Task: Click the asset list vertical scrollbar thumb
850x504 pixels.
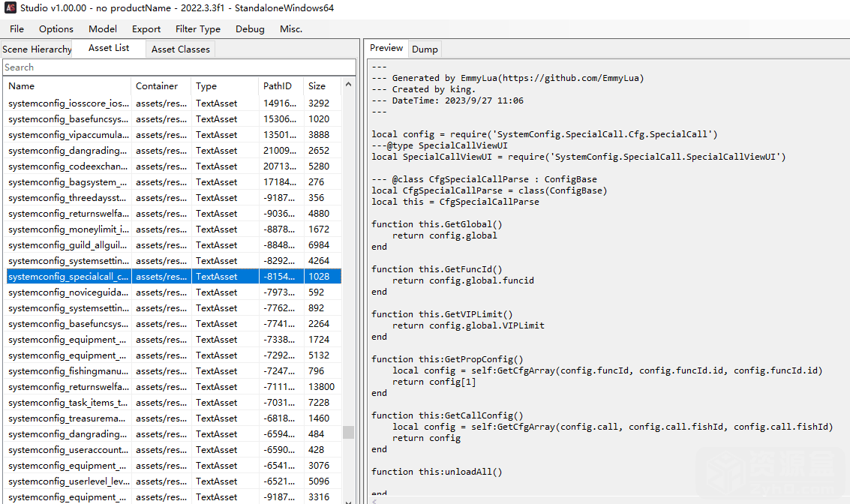Action: (x=348, y=433)
